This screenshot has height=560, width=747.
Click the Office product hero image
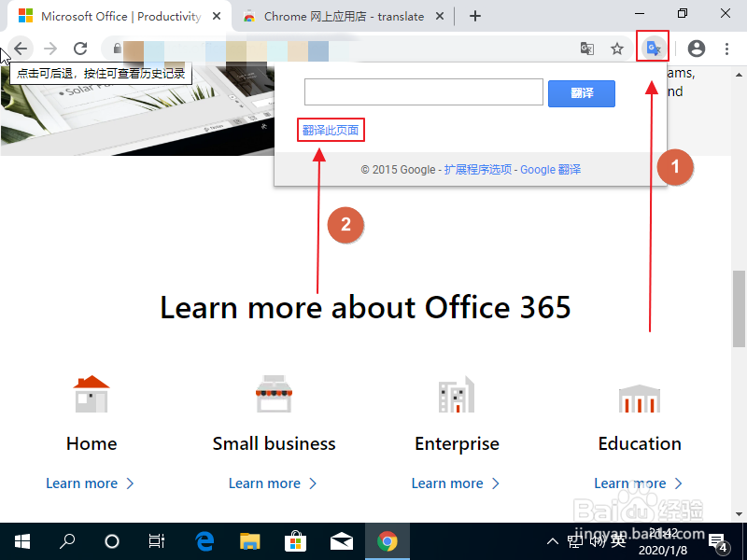137,110
